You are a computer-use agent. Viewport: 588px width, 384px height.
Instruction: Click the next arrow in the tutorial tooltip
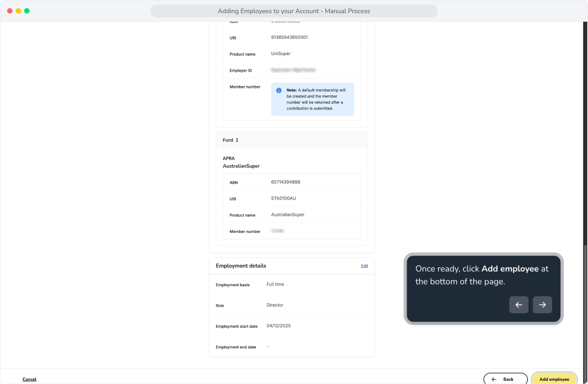[x=542, y=305]
